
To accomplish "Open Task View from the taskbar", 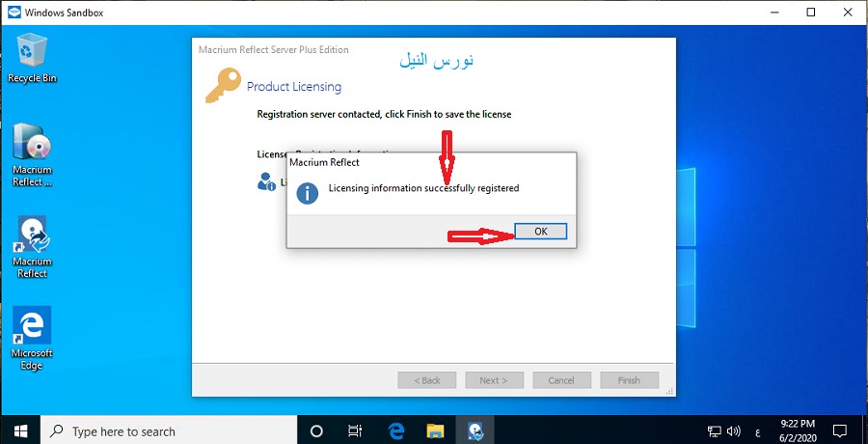I will [355, 430].
